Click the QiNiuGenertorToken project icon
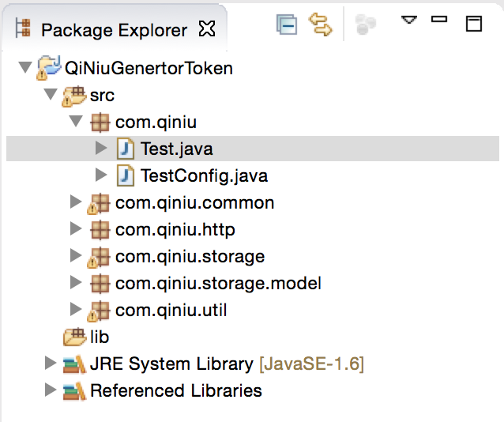504x422 pixels. (x=48, y=68)
